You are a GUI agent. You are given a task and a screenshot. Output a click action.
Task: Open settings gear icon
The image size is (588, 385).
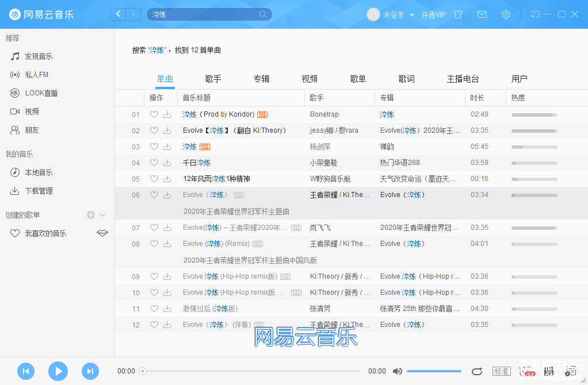tap(506, 14)
